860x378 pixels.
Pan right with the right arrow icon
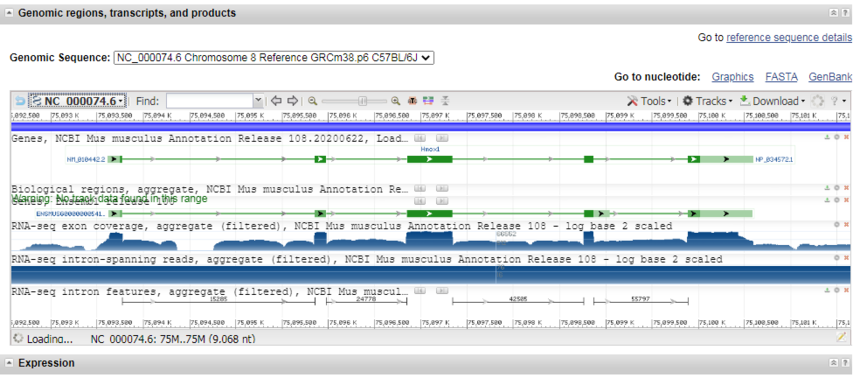click(292, 101)
